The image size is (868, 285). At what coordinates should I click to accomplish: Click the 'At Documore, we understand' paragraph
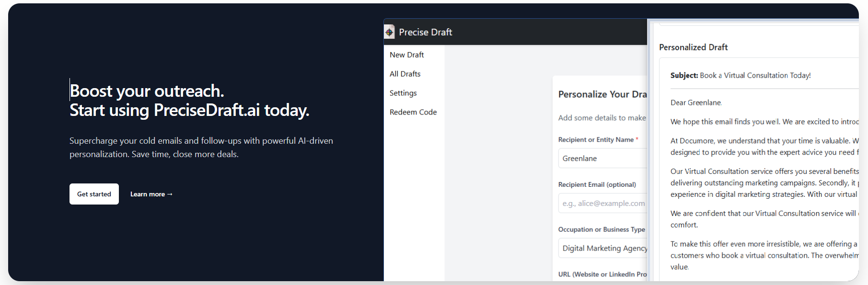pos(764,147)
